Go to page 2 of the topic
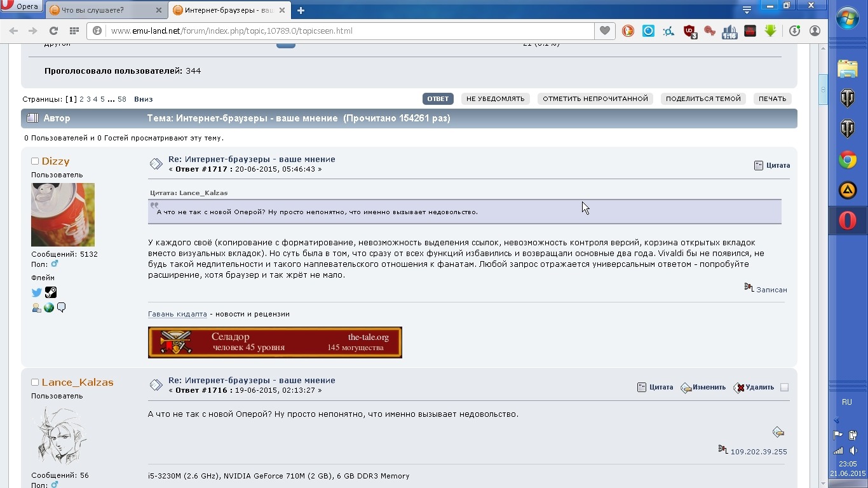Viewport: 868px width, 488px height. coord(81,99)
